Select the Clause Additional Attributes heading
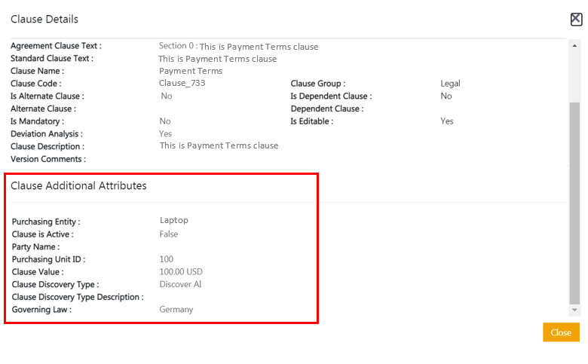 tap(78, 185)
